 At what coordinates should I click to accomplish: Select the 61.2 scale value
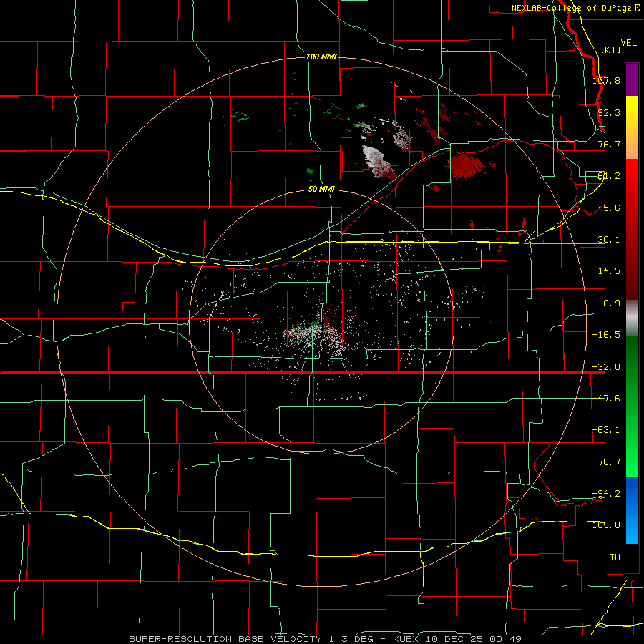pos(609,176)
